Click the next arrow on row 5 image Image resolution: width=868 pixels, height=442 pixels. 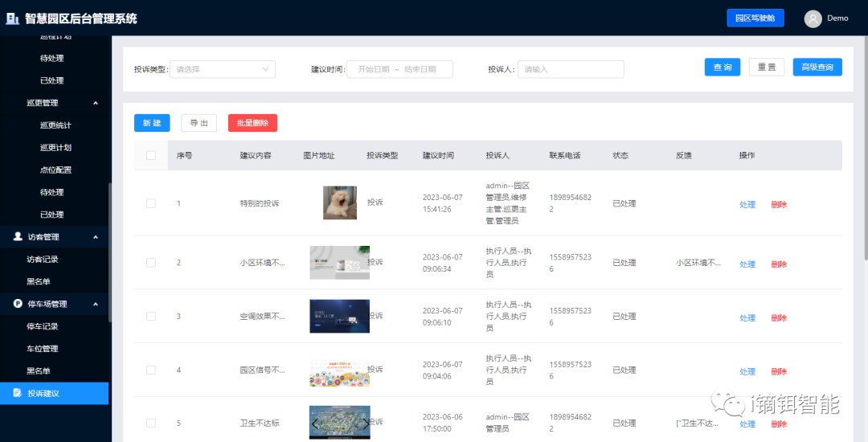click(366, 424)
